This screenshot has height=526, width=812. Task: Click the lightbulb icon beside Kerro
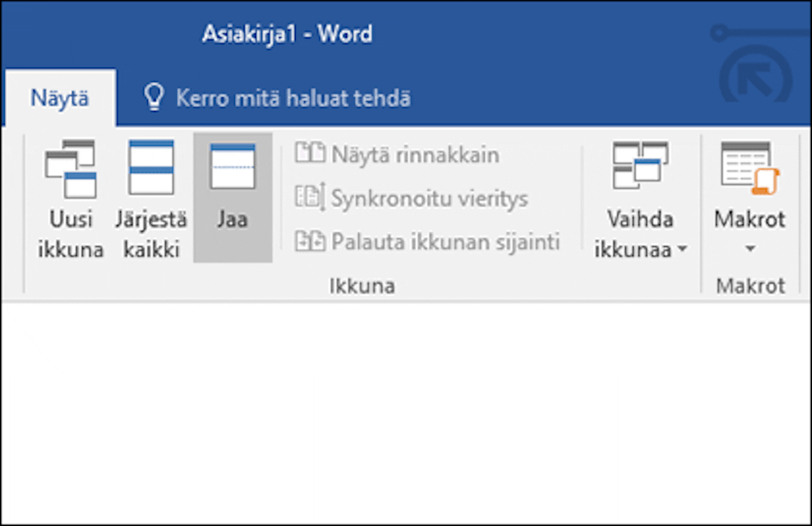pyautogui.click(x=153, y=98)
